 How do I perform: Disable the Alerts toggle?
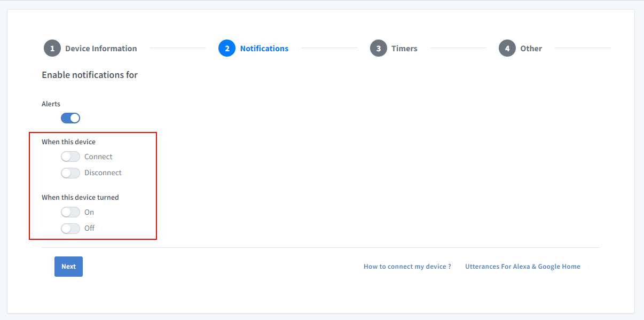point(70,118)
